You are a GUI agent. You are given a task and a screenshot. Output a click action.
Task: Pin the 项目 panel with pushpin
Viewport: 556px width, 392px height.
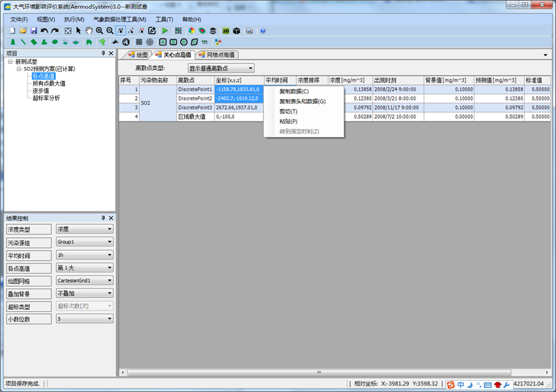103,53
